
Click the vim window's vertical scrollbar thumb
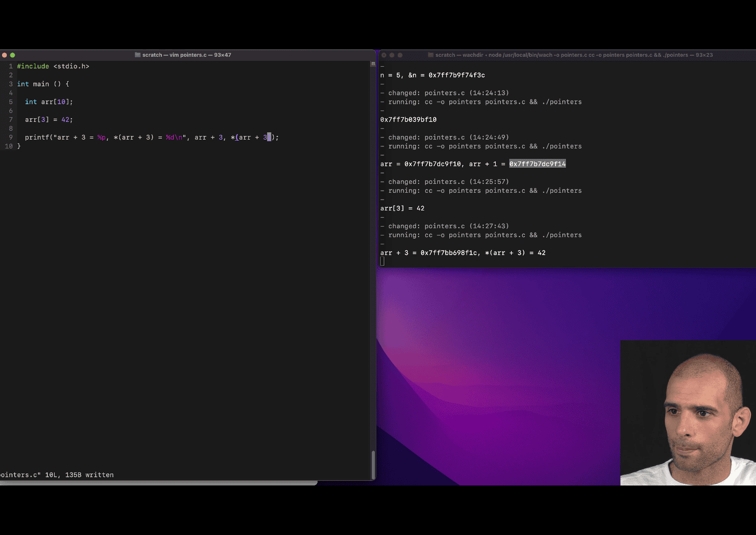pos(373,464)
